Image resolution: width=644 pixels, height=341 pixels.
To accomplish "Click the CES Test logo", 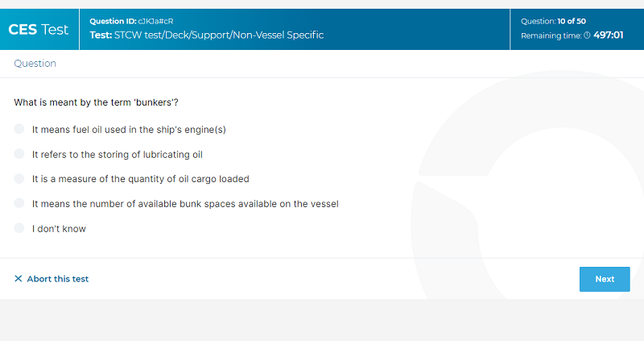I will point(38,30).
